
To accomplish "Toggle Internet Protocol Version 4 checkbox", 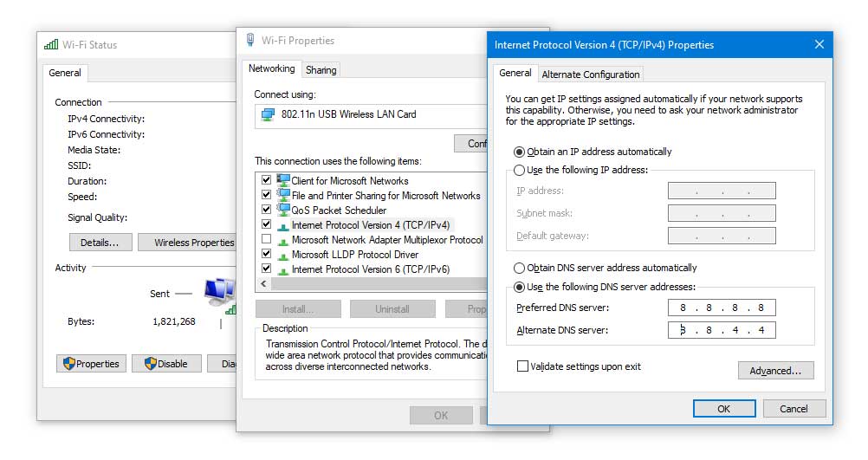I will pyautogui.click(x=266, y=224).
